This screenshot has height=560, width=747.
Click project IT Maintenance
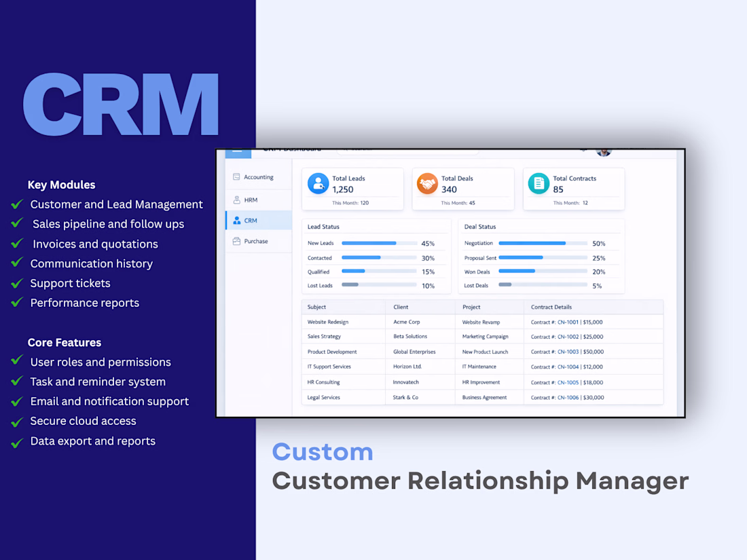pyautogui.click(x=479, y=367)
